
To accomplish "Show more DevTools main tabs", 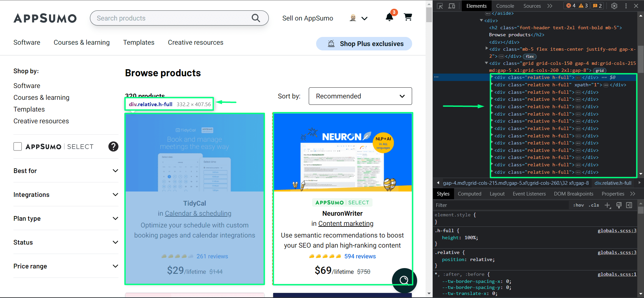I will click(x=550, y=6).
